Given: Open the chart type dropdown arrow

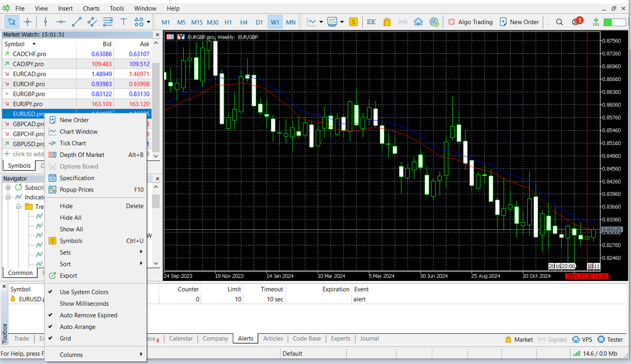Looking at the screenshot, I should 321,22.
